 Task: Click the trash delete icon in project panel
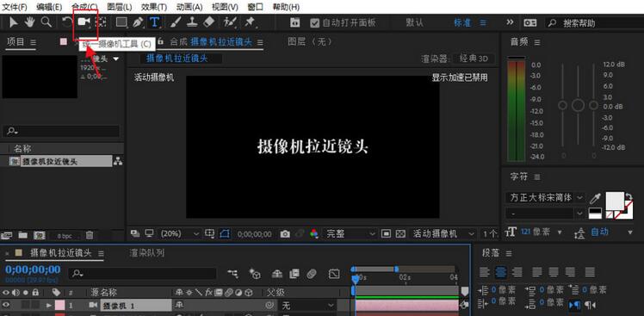click(x=90, y=235)
